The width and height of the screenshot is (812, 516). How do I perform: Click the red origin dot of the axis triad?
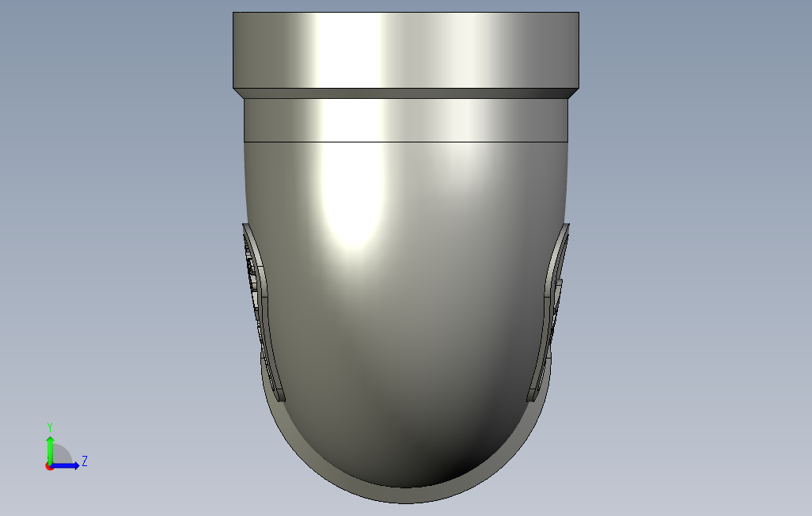click(x=49, y=467)
